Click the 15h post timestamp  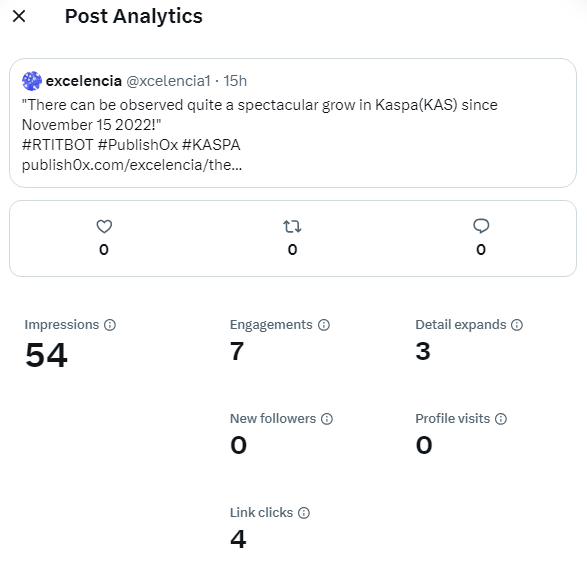tap(235, 81)
